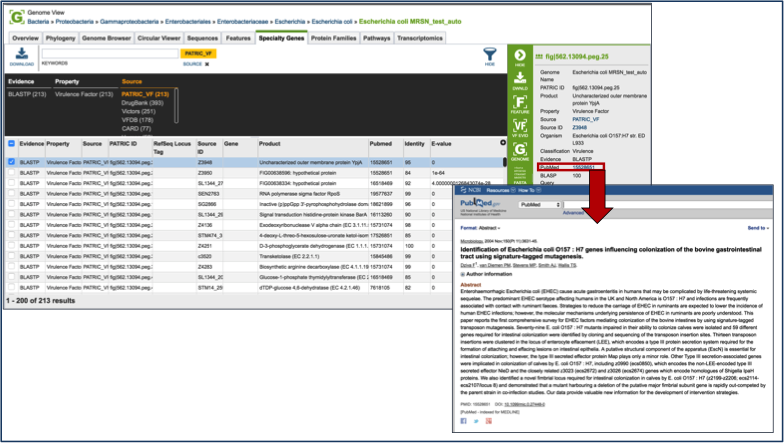784x443 pixels.
Task: Open the Send to dropdown
Action: (758, 228)
